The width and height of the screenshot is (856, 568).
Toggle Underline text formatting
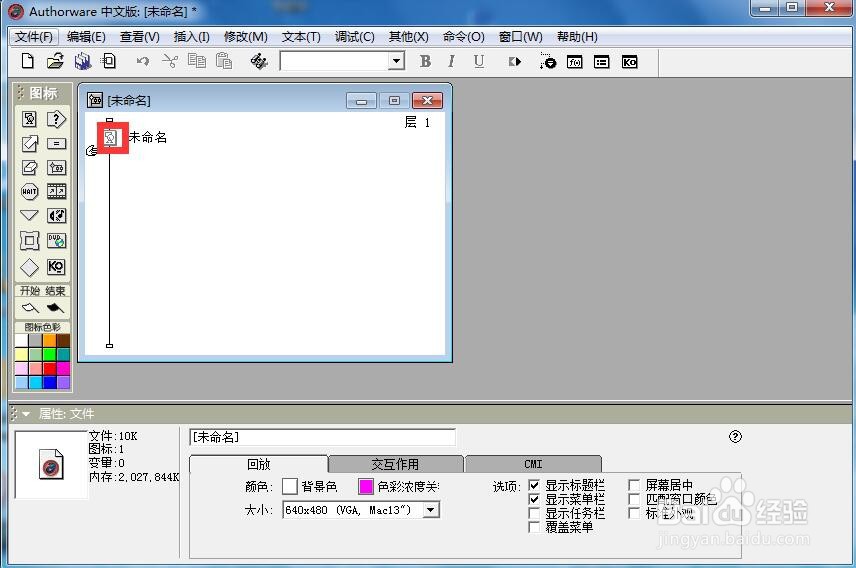click(x=479, y=61)
